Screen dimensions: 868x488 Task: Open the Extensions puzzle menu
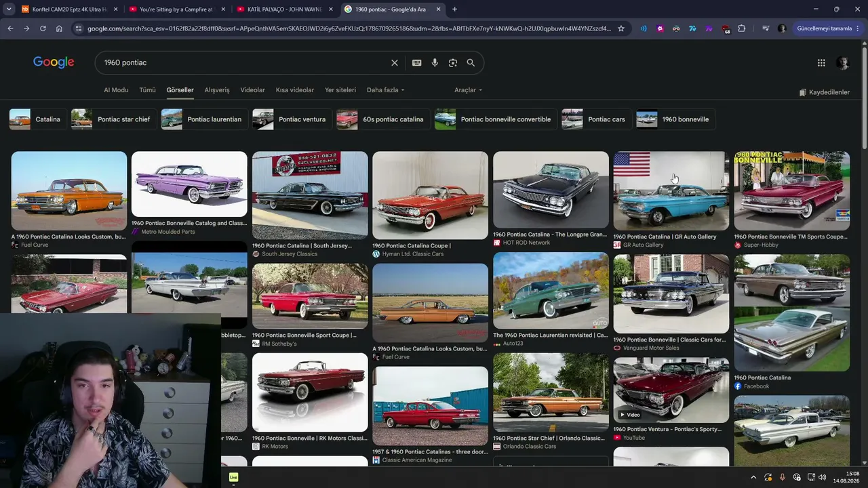click(x=741, y=28)
